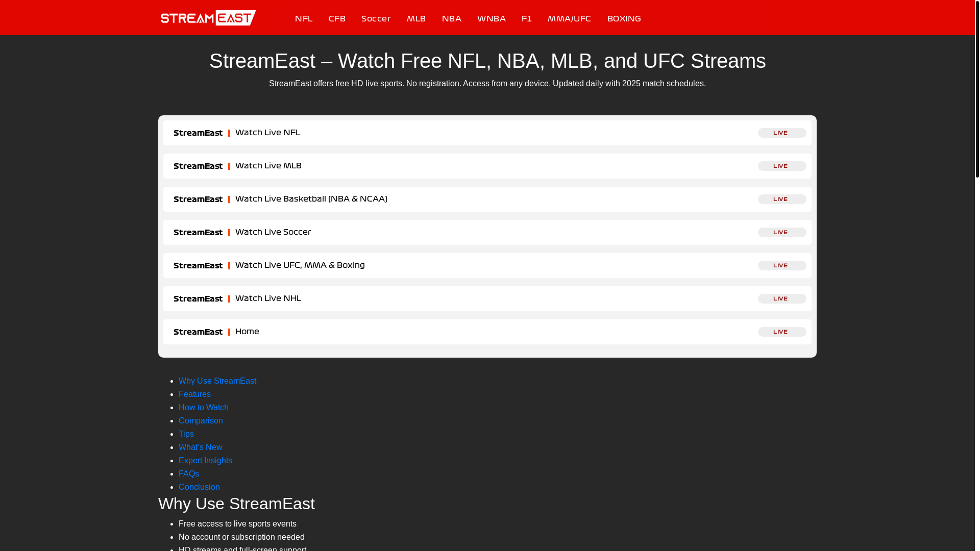Click LIVE badge on the Basketball row

[782, 199]
